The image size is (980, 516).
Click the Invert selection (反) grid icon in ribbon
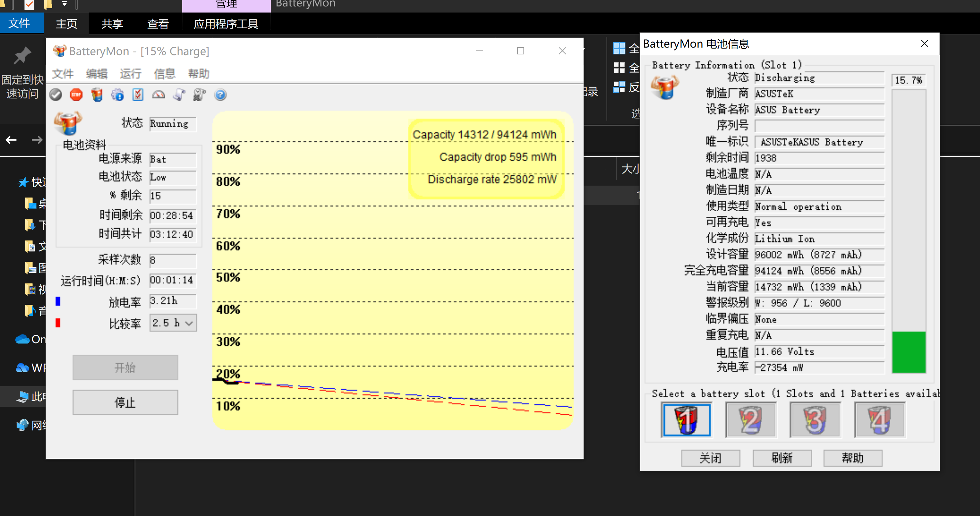pos(619,87)
